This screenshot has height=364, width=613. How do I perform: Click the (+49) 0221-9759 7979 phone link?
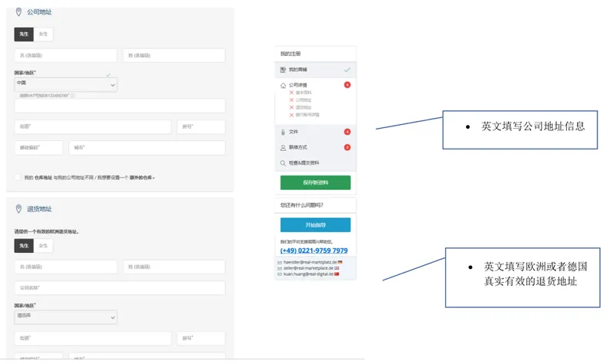click(314, 251)
